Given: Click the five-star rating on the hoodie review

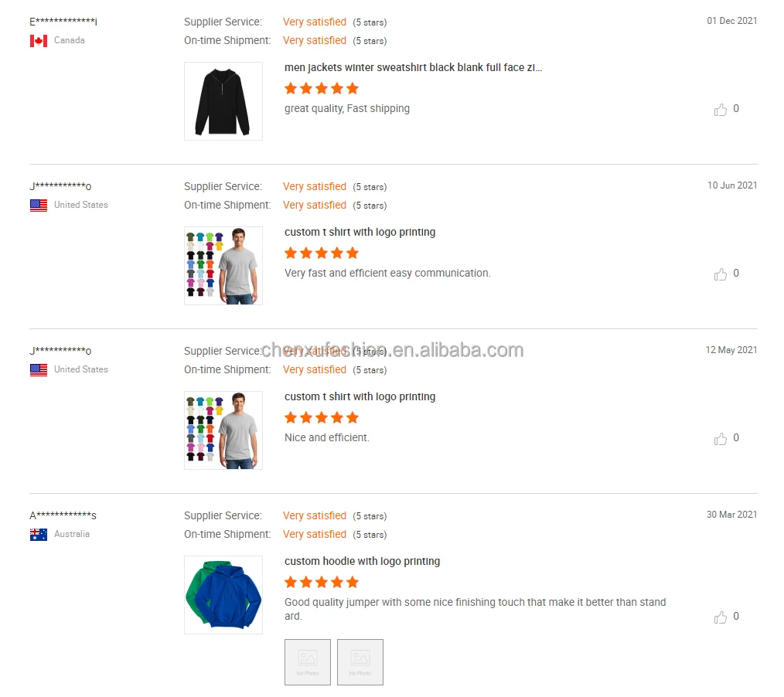Looking at the screenshot, I should pos(322,583).
